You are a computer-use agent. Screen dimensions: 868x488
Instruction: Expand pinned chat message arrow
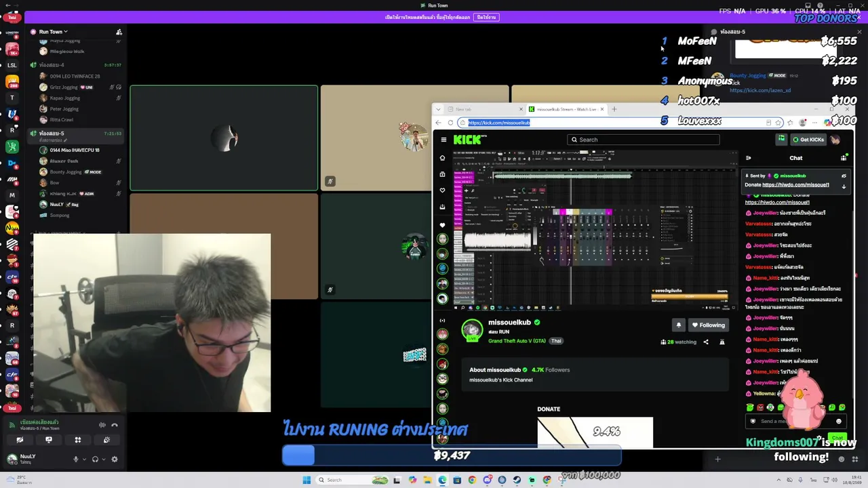pyautogui.click(x=844, y=186)
